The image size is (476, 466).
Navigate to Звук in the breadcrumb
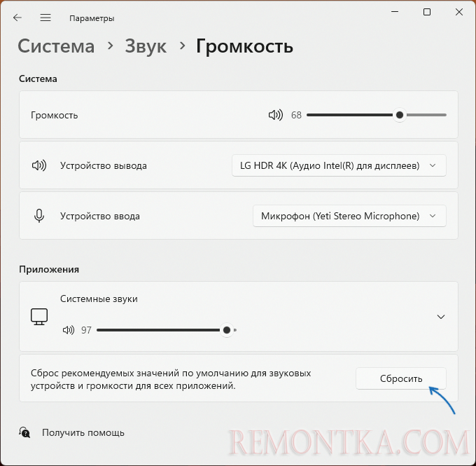coord(146,47)
